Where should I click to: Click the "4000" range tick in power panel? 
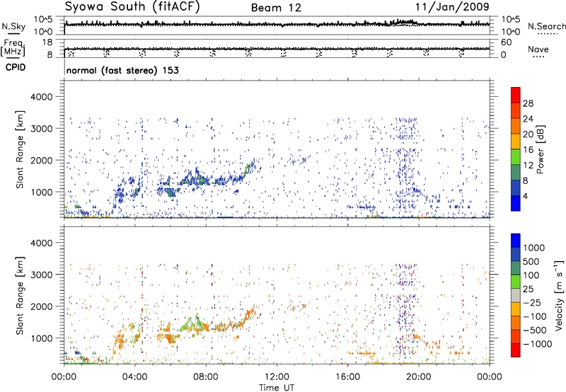tap(42, 97)
